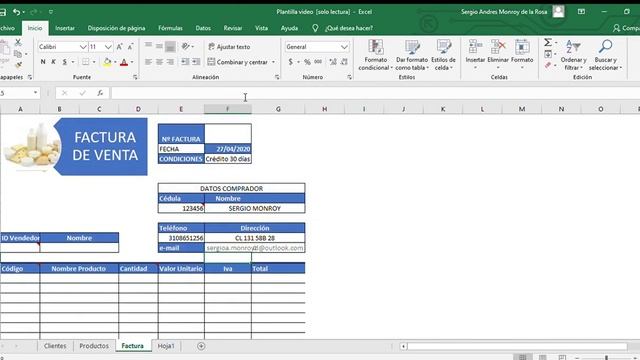Open the Ayuda ribbon tab
Image resolution: width=640 pixels, height=360 pixels.
pos(289,28)
